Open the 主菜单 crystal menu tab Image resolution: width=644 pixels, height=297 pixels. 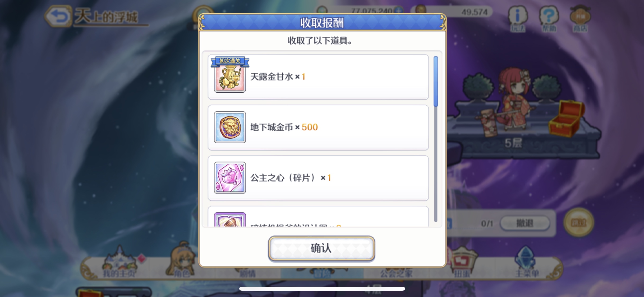coord(527,262)
